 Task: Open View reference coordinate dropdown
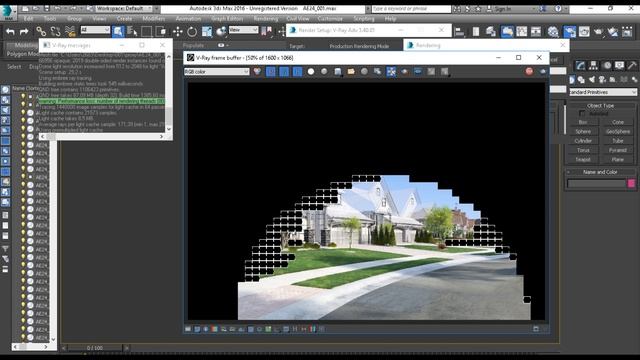coord(243,30)
